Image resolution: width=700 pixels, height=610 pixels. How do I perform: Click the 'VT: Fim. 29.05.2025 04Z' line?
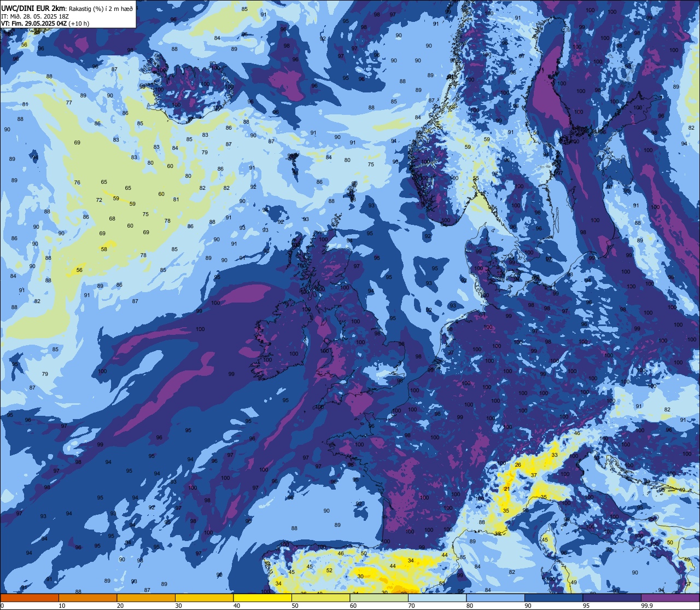click(x=34, y=24)
